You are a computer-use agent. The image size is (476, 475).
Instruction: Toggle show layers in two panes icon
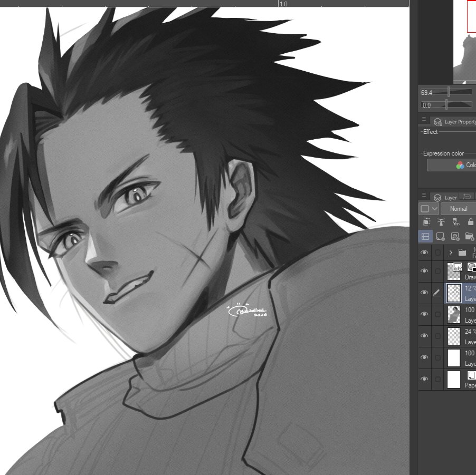[x=425, y=237]
